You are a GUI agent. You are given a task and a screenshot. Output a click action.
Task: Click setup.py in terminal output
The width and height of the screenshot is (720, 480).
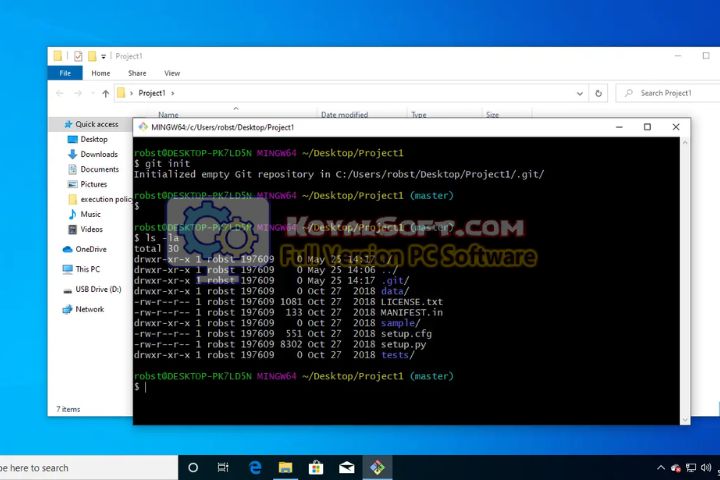point(403,344)
